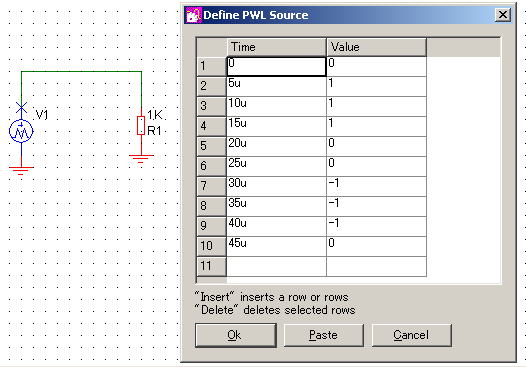This screenshot has height=367, width=526.
Task: Select the Value column header
Action: point(376,47)
